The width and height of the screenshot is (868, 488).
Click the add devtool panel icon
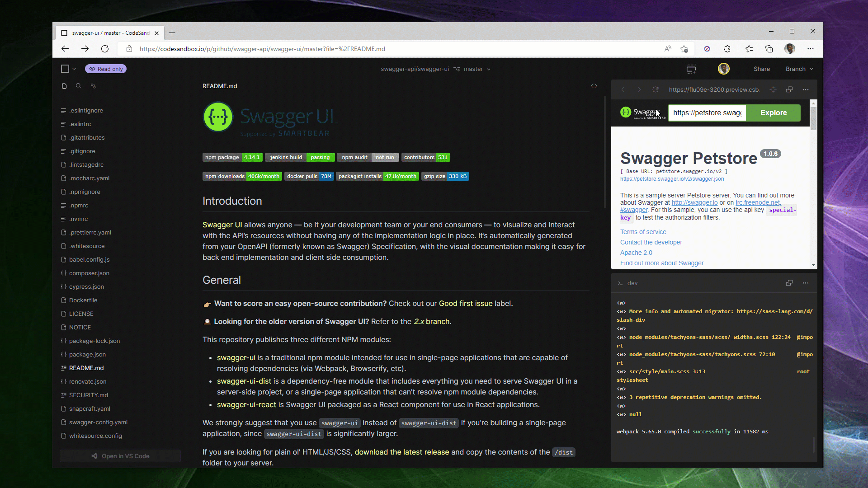(x=691, y=69)
